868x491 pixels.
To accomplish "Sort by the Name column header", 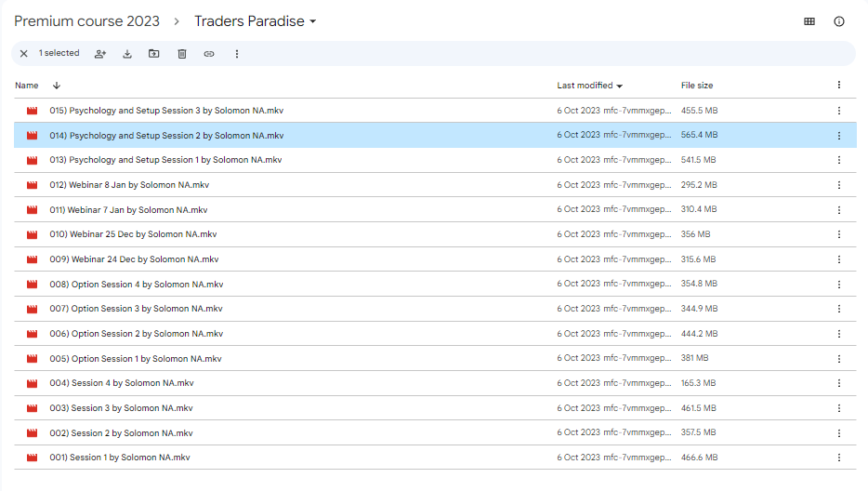I will [x=27, y=86].
